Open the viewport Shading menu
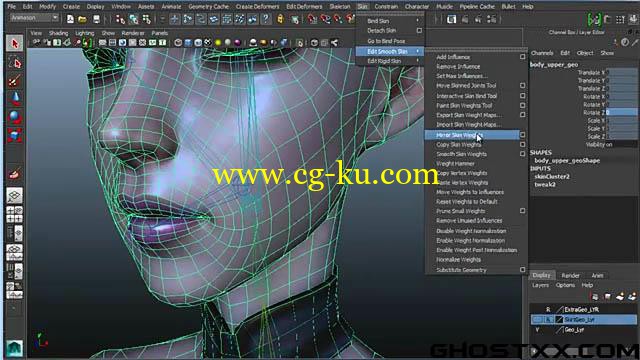 (x=58, y=33)
